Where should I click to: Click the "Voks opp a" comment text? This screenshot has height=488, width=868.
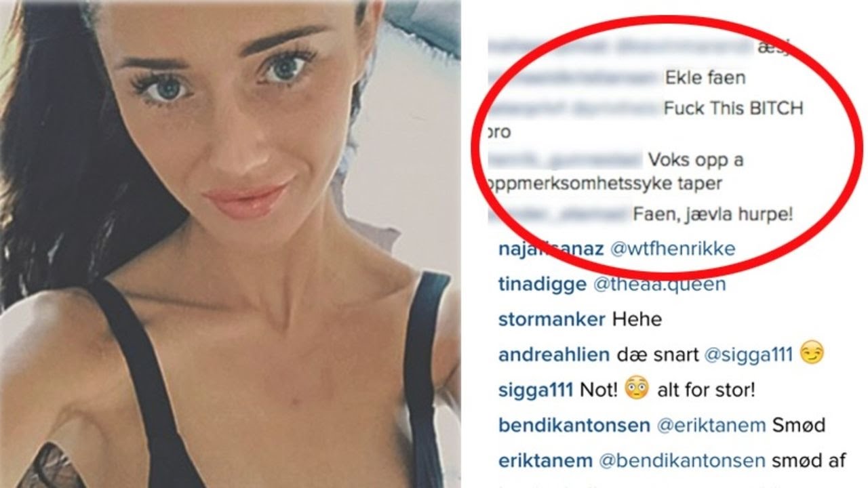coord(696,161)
